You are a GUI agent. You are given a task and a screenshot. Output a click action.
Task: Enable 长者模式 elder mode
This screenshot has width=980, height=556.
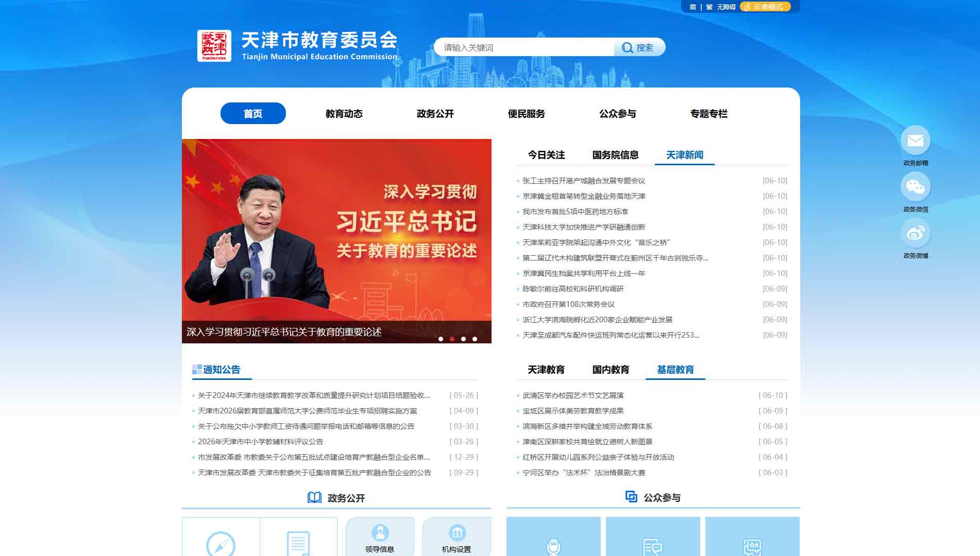click(765, 7)
